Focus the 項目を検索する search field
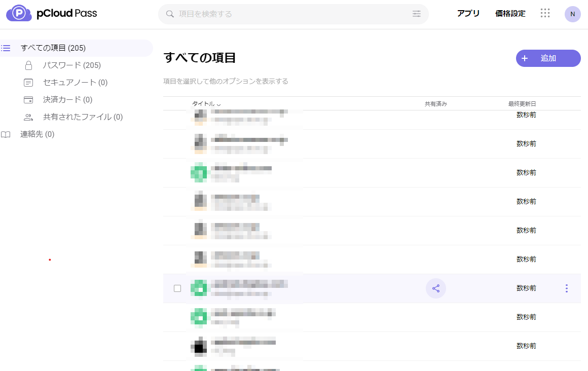Screen dimensions: 588x371 pyautogui.click(x=293, y=14)
